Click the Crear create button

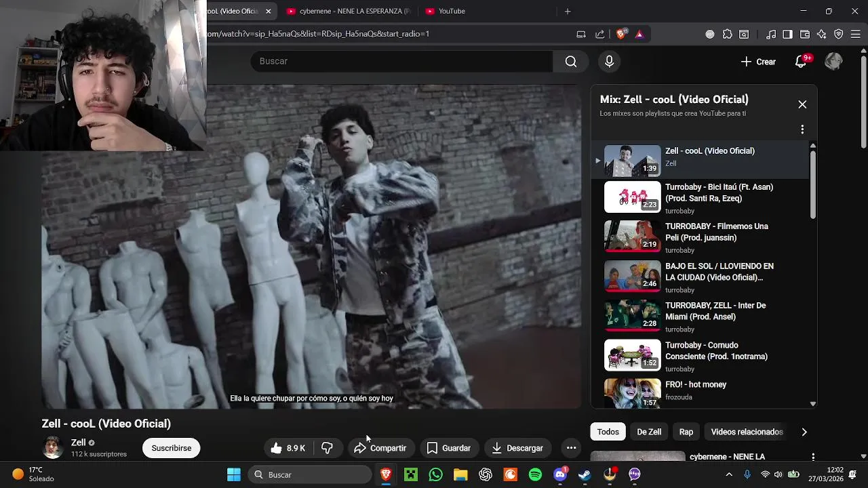tap(758, 62)
